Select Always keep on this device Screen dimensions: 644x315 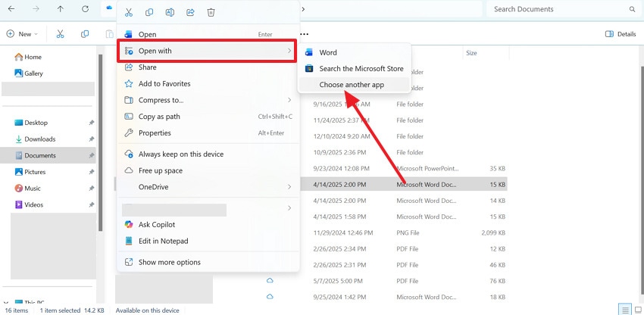click(x=208, y=154)
